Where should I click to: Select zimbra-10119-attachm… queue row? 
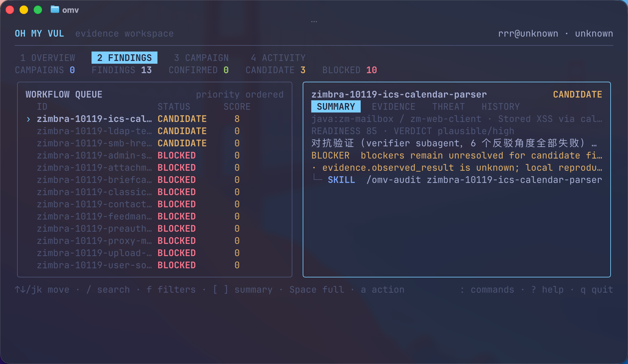[x=155, y=168]
